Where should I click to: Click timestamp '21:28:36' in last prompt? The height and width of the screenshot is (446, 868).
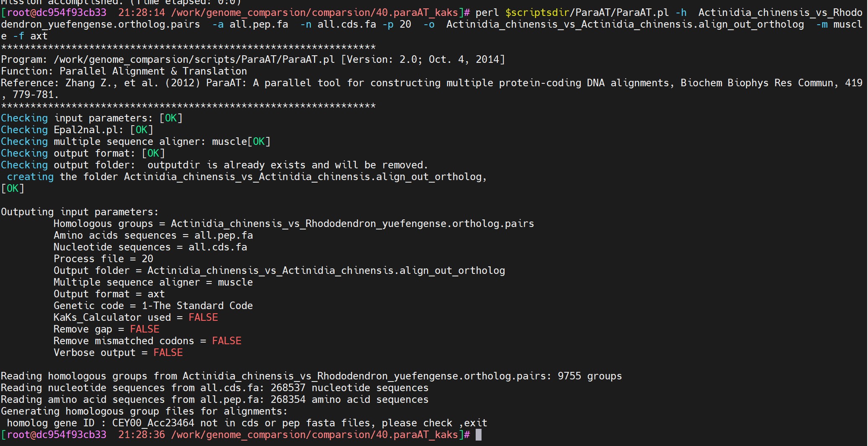point(142,435)
